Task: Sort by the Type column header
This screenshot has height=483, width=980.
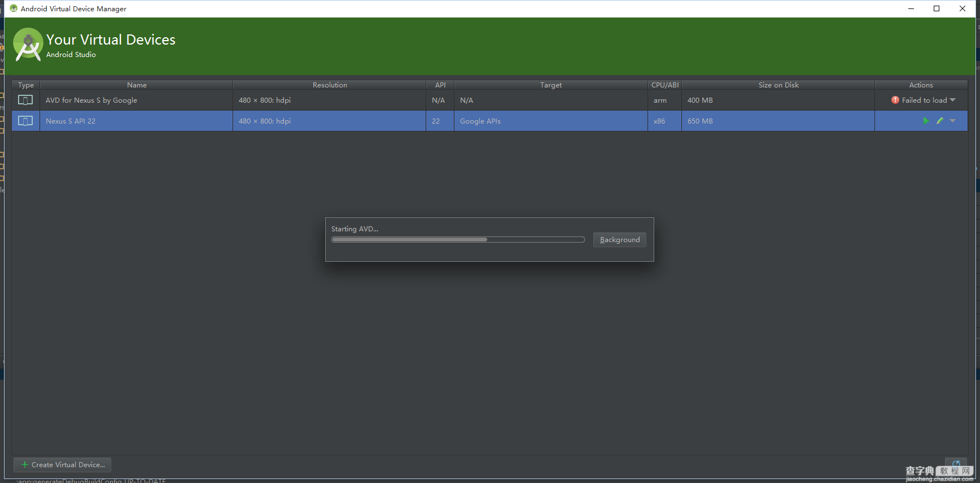Action: point(26,85)
